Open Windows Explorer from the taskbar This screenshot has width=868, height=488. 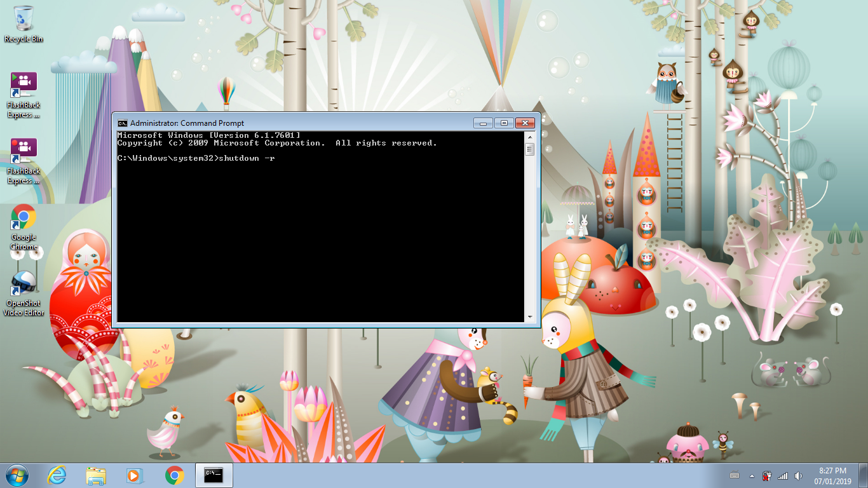[x=95, y=475]
